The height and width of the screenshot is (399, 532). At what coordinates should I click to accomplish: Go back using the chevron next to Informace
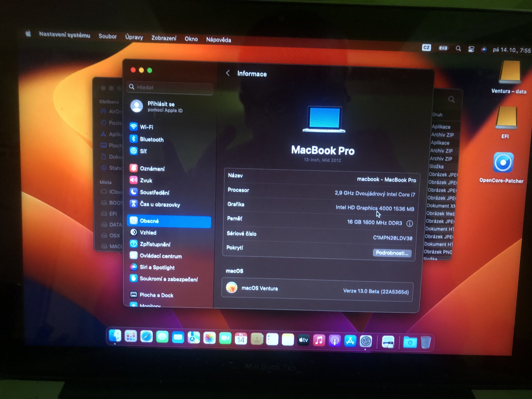point(228,73)
